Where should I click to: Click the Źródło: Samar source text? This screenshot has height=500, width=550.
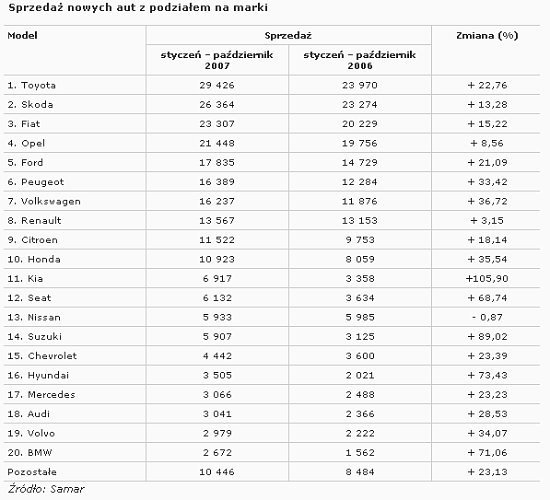point(46,489)
